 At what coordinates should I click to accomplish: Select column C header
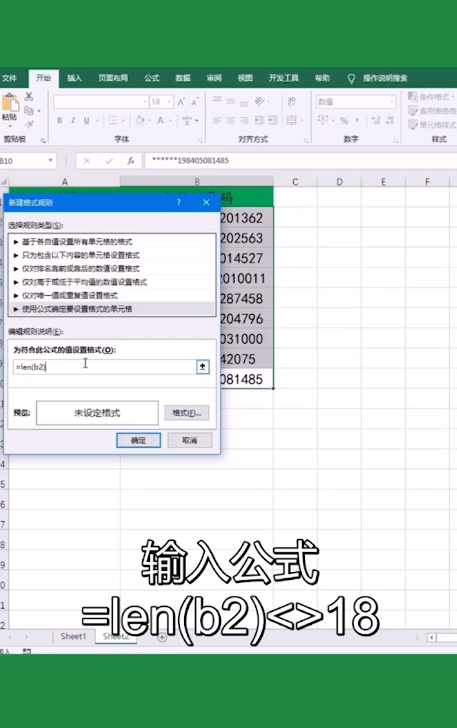(295, 182)
